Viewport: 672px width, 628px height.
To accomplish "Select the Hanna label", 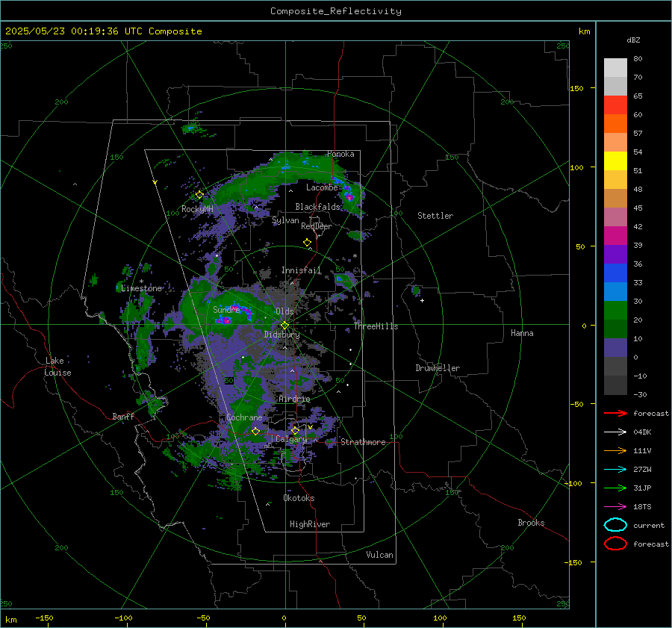I will [x=522, y=333].
